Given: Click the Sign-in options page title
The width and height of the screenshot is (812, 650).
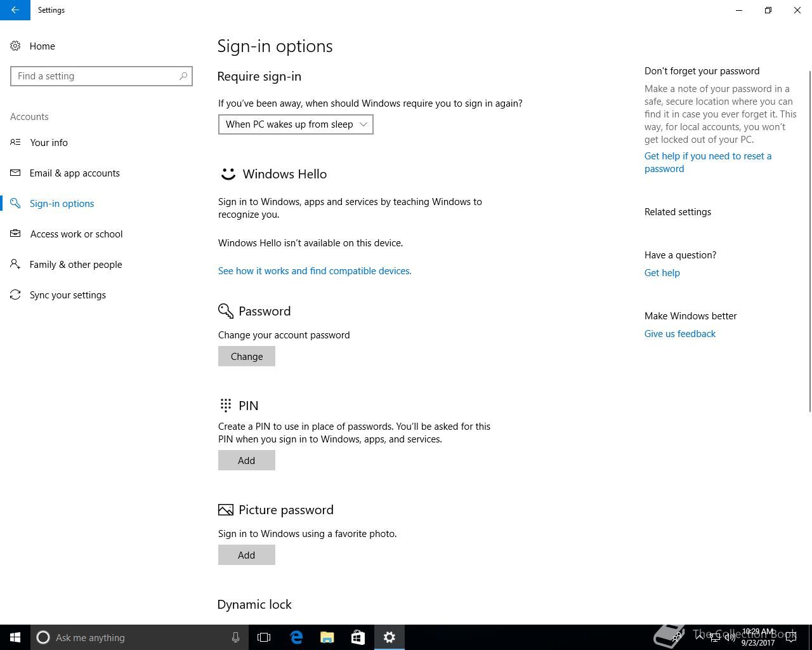Looking at the screenshot, I should point(275,46).
